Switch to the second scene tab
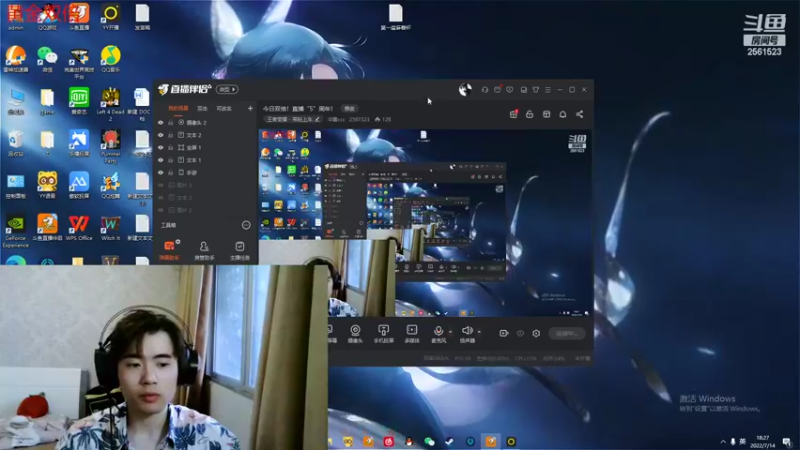This screenshot has height=450, width=800. click(203, 109)
